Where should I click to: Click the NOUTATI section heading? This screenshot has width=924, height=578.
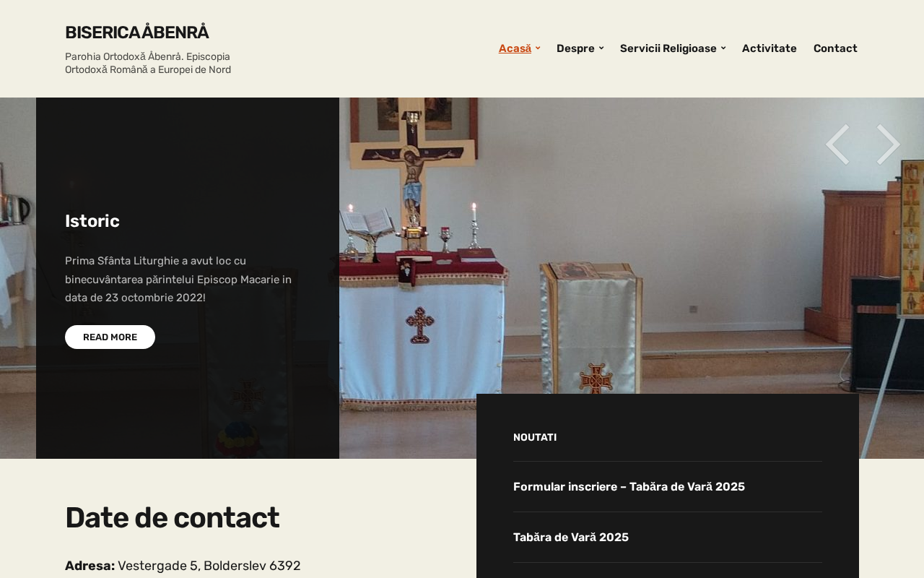535,437
